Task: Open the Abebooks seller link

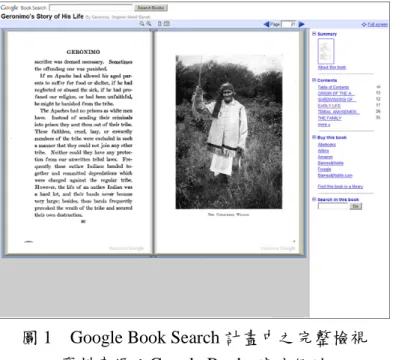Action: [x=327, y=144]
